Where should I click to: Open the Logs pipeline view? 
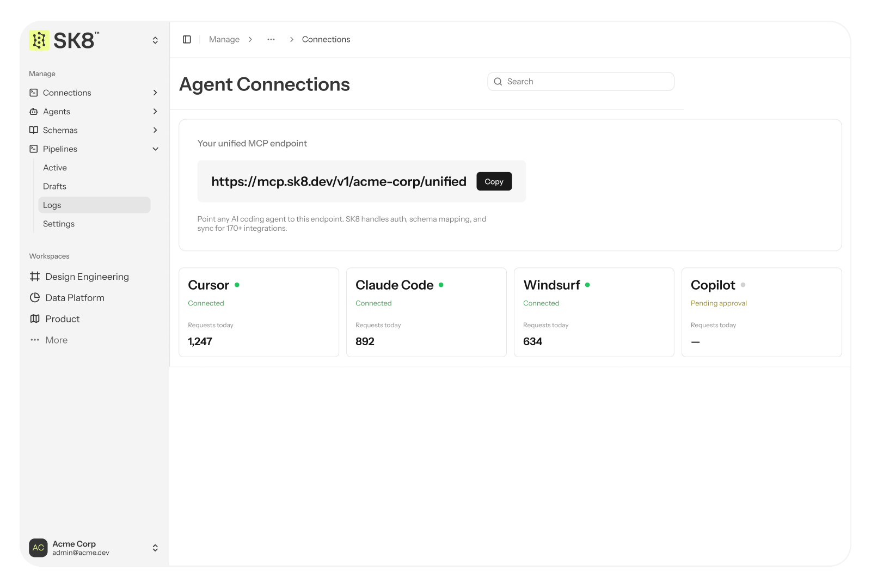tap(52, 205)
